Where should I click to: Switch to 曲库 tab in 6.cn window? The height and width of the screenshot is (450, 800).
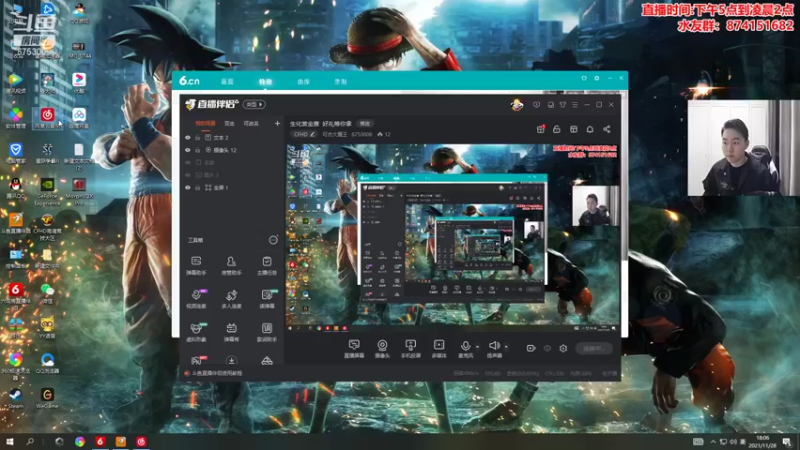pyautogui.click(x=303, y=82)
